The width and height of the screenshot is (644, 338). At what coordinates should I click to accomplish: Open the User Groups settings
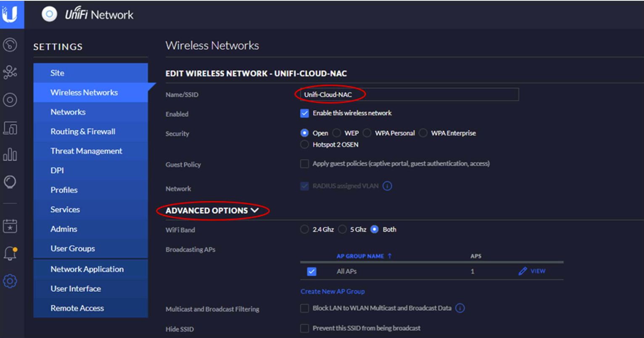tap(91, 248)
